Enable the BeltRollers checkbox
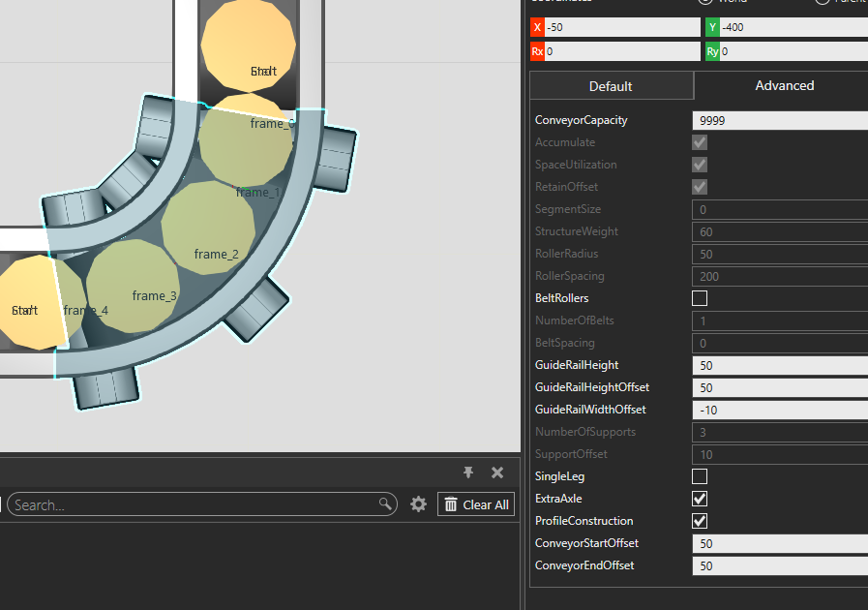 click(700, 298)
